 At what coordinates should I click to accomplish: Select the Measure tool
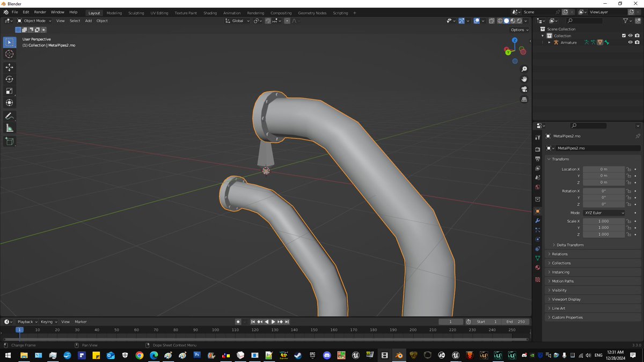coord(9,128)
